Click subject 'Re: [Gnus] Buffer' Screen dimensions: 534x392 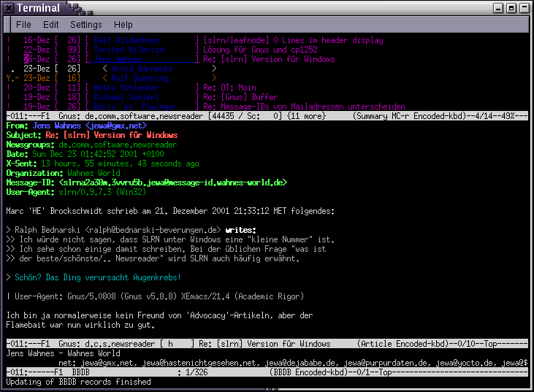coord(240,97)
